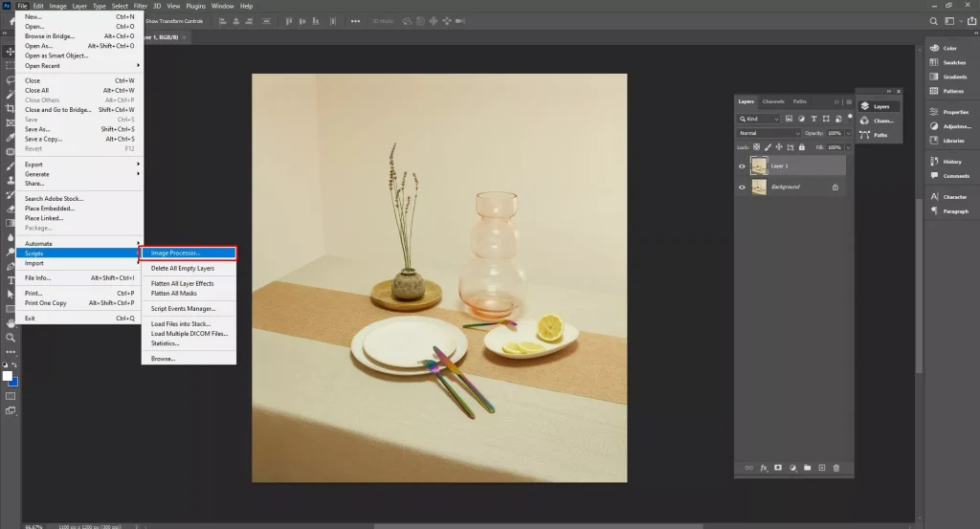Click the create new group folder icon
Screen dimensions: 980x529
(808, 468)
